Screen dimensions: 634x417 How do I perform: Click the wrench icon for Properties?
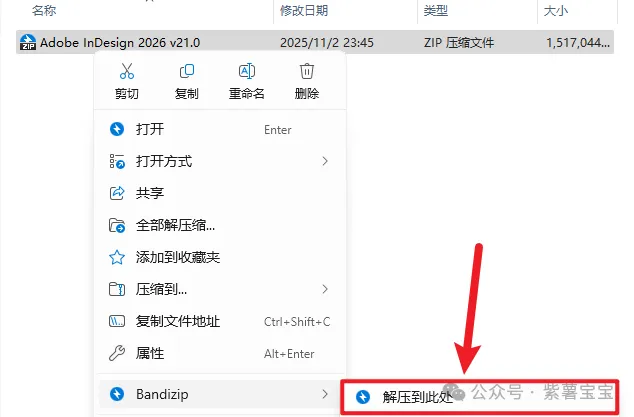117,353
